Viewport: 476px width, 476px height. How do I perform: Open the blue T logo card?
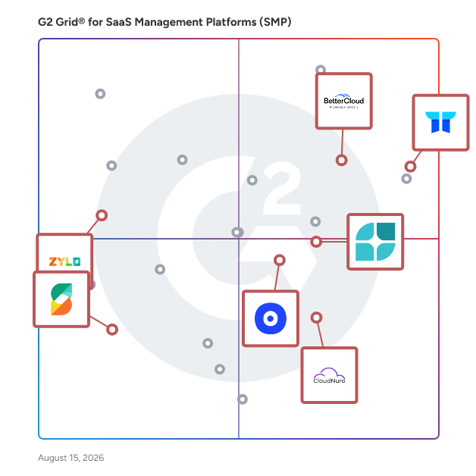click(440, 123)
